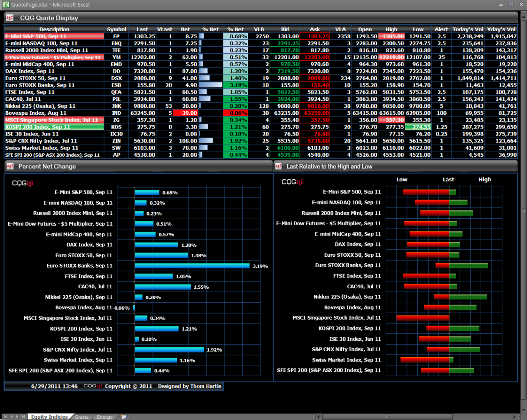The image size is (527, 420).
Task: Click the CQG Quote Display panel icon
Action: [x=10, y=18]
